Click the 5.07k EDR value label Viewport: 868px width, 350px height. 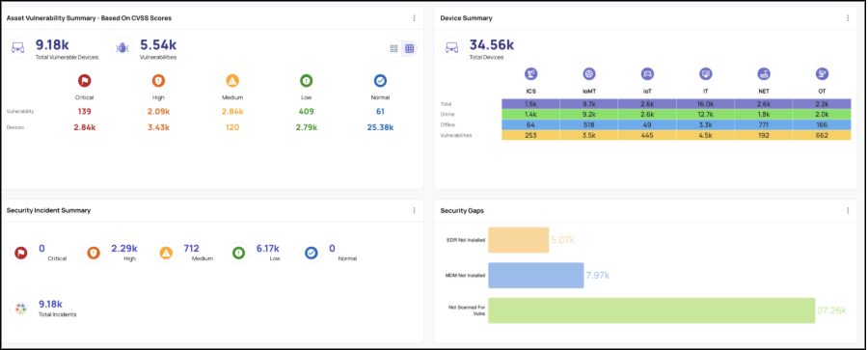pos(562,240)
